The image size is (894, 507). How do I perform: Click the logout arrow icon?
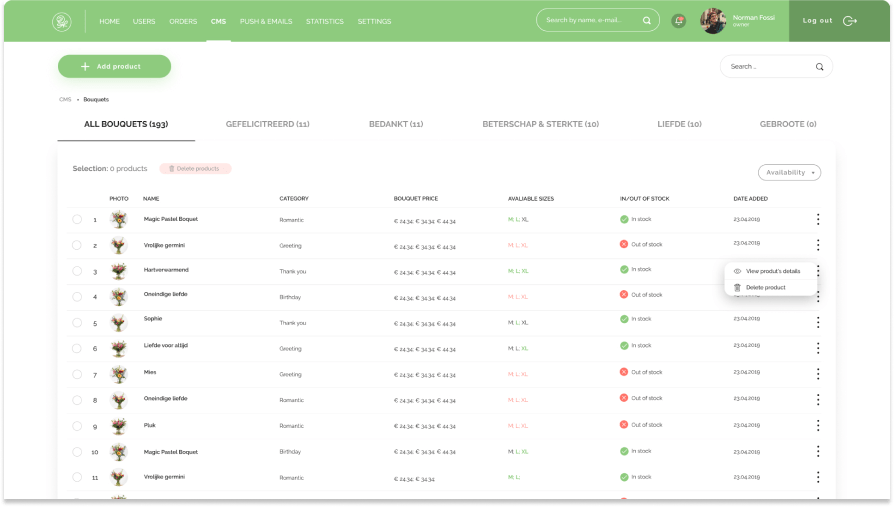850,21
